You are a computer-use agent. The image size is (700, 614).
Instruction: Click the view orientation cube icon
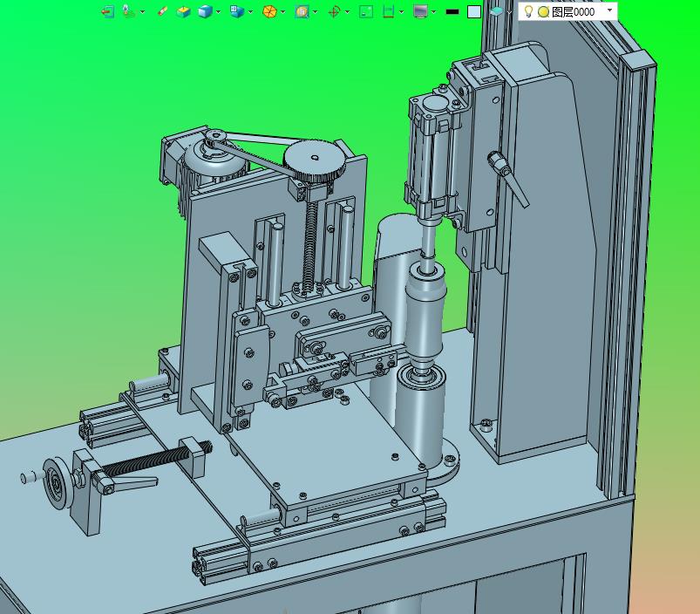pyautogui.click(x=236, y=11)
